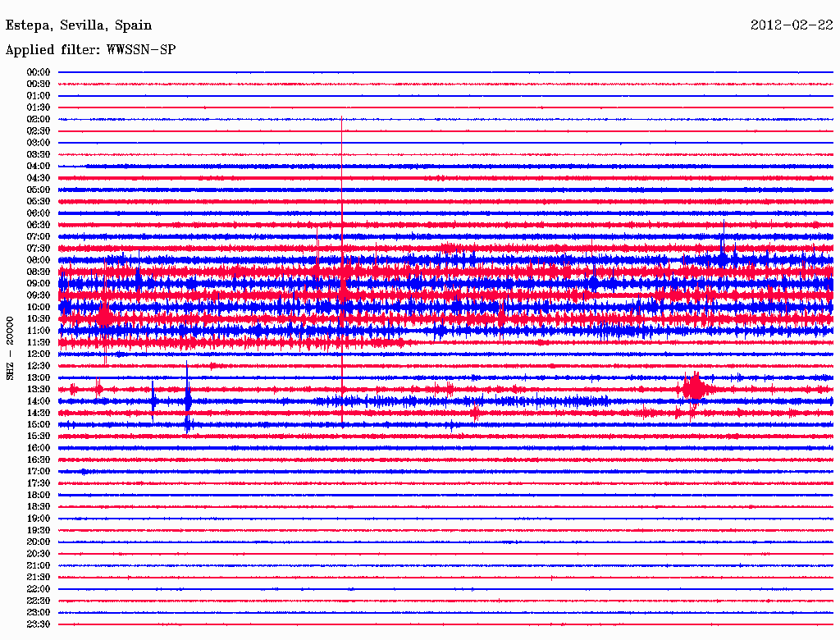Click the '22:30' time label
This screenshot has height=640, width=840.
pos(38,601)
